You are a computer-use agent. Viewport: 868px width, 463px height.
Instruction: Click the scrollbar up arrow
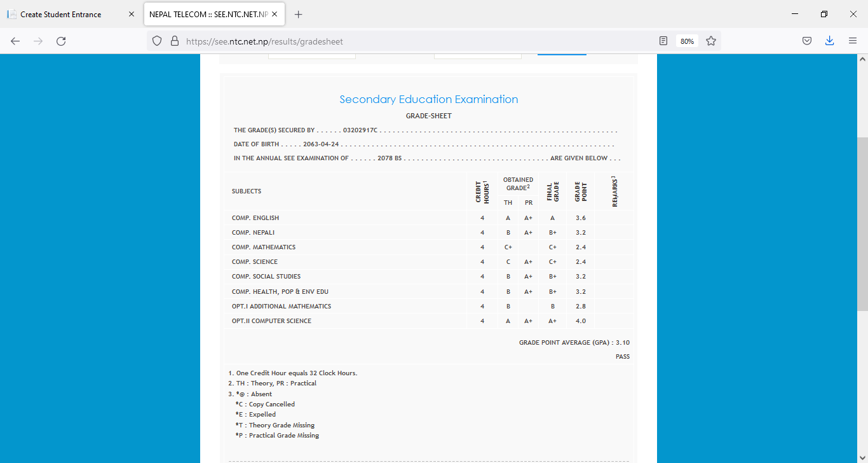click(862, 59)
